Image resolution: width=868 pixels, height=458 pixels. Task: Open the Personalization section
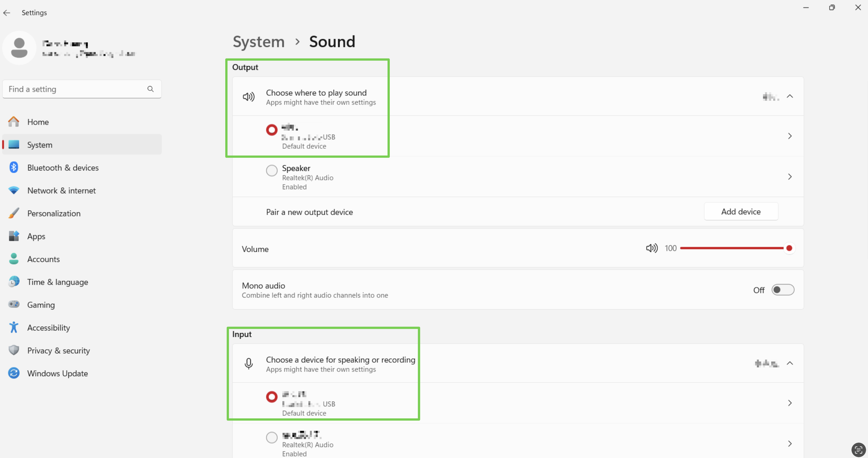53,214
